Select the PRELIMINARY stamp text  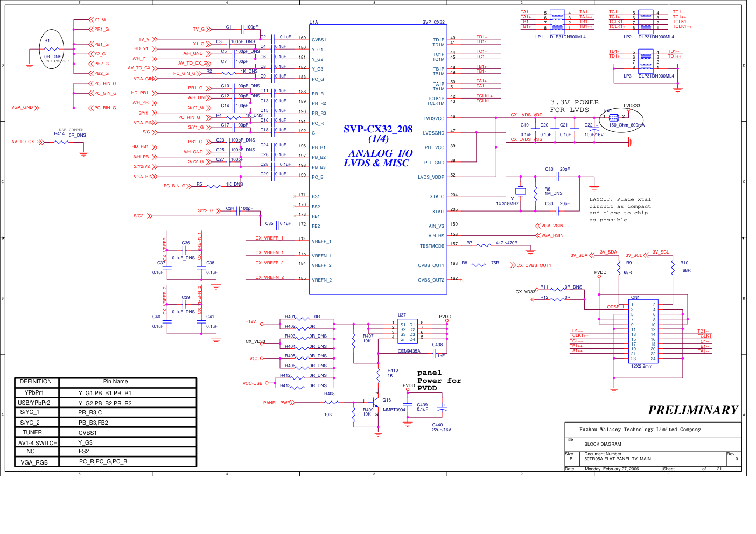tap(692, 410)
